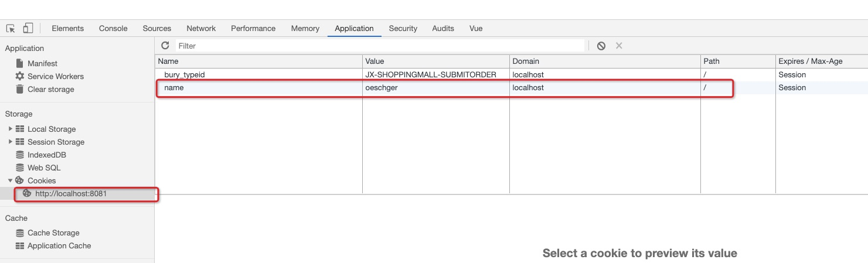Image resolution: width=868 pixels, height=263 pixels.
Task: Toggle the device toolbar icon
Action: (28, 28)
